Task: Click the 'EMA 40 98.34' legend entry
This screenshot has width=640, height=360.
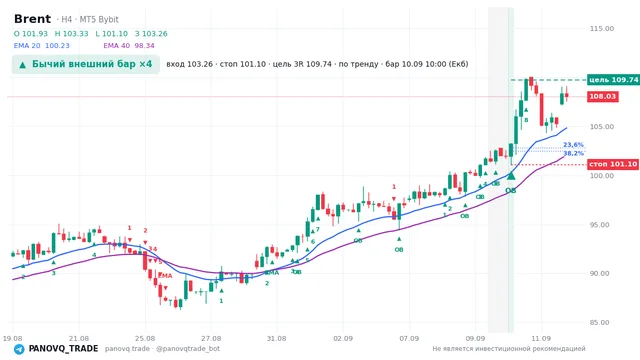Action: (x=129, y=45)
